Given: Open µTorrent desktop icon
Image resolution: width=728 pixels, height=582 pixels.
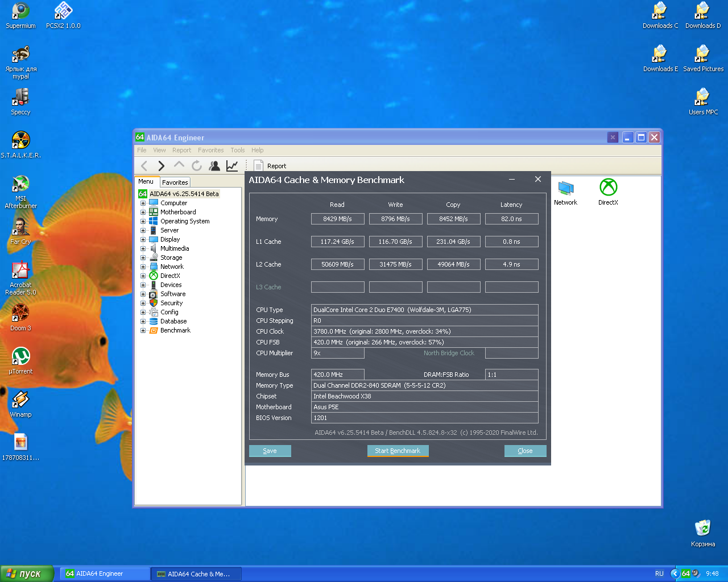Looking at the screenshot, I should click(x=20, y=361).
